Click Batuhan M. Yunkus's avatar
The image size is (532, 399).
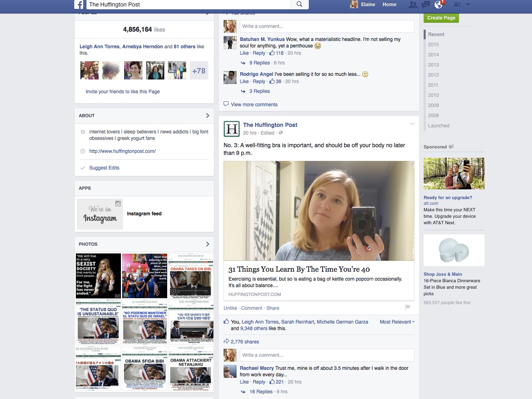230,43
